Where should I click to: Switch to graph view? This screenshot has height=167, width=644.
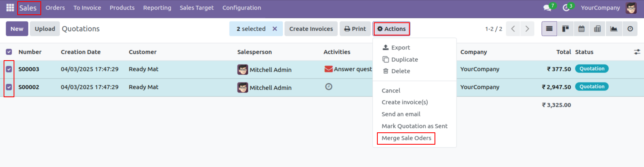tap(614, 29)
